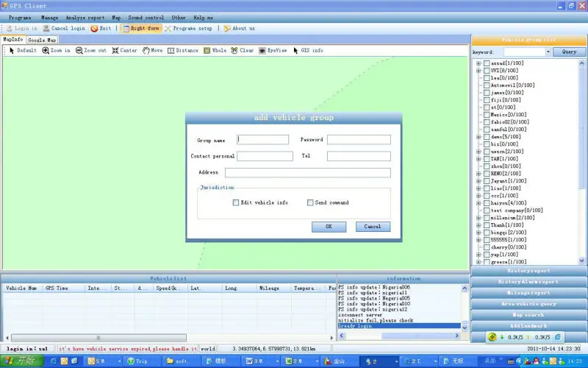
Task: Click the Windows Start button
Action: [x=21, y=361]
